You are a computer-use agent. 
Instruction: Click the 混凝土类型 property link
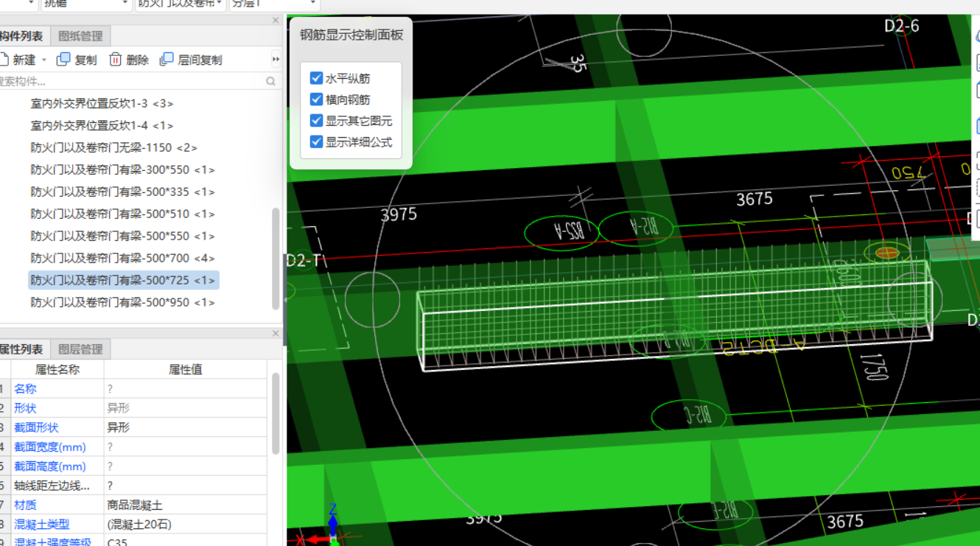(x=42, y=525)
